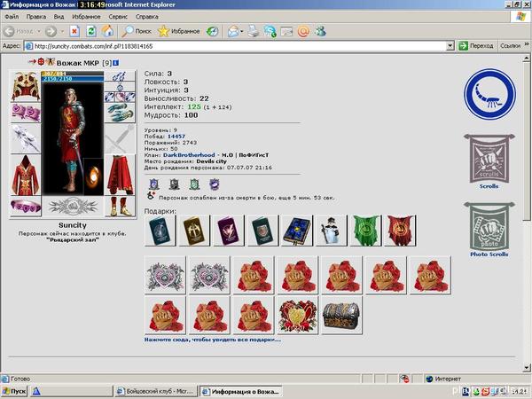The width and height of the screenshot is (532, 399).
Task: Click the mana bar showing 2150/2150
Action: click(x=73, y=79)
